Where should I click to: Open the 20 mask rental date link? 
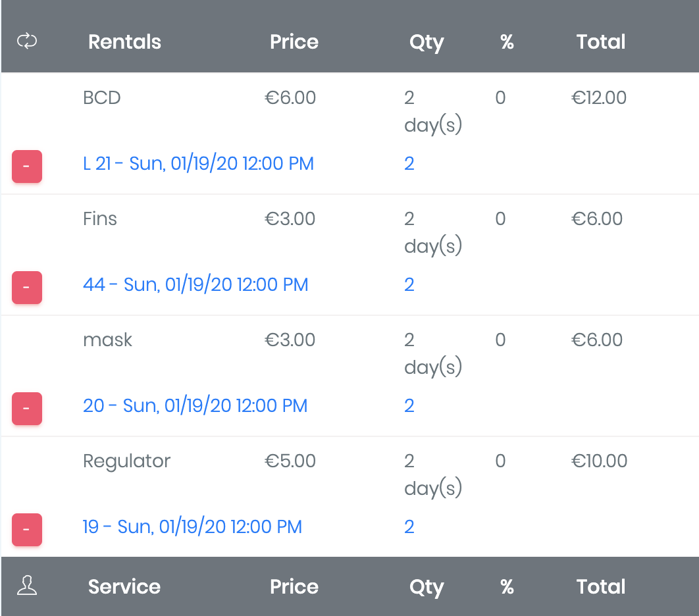[195, 405]
